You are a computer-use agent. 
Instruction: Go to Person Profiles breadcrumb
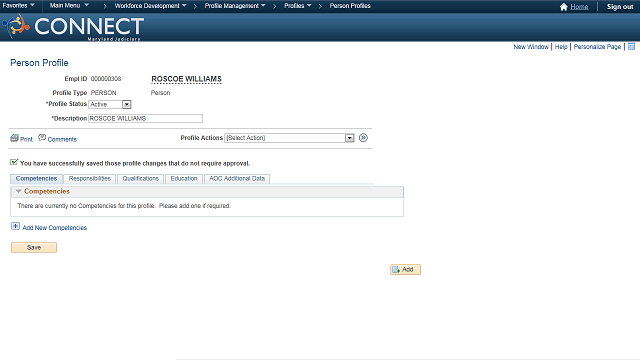click(x=350, y=6)
